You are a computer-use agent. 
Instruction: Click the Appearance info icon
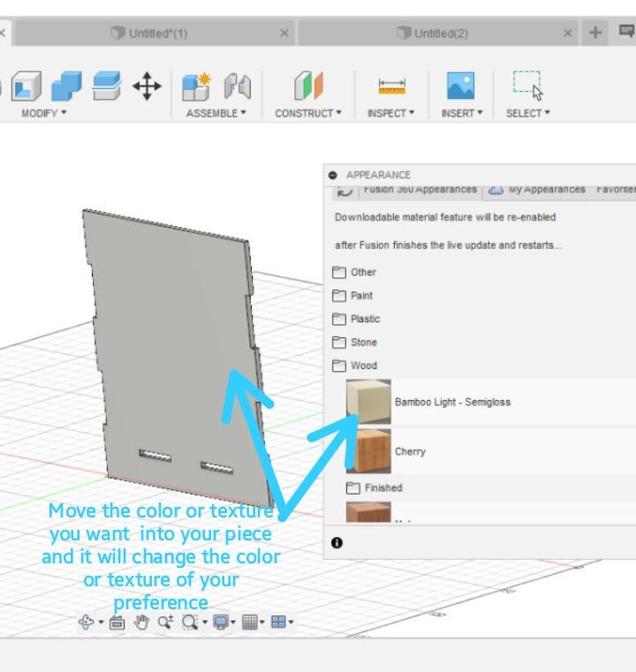[x=337, y=542]
